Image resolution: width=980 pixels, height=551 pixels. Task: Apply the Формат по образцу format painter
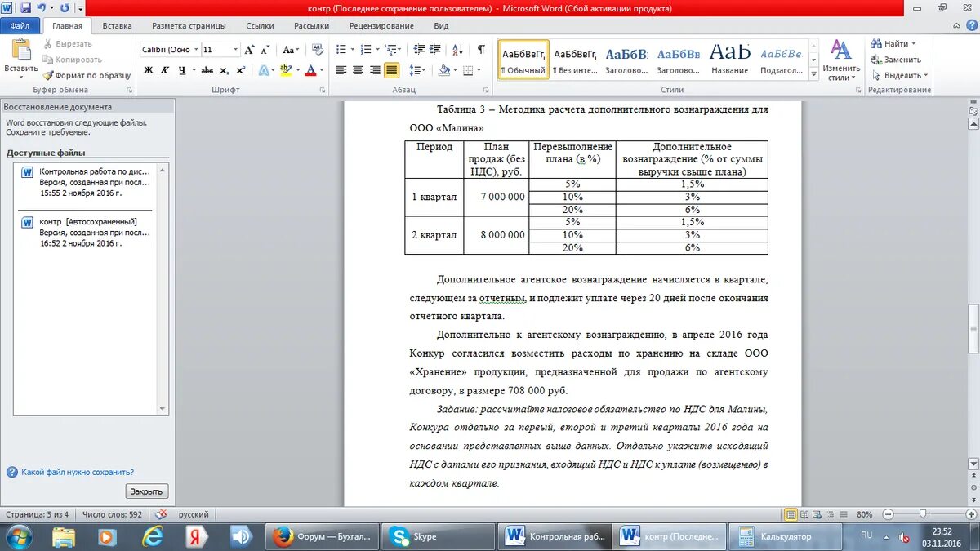(87, 75)
